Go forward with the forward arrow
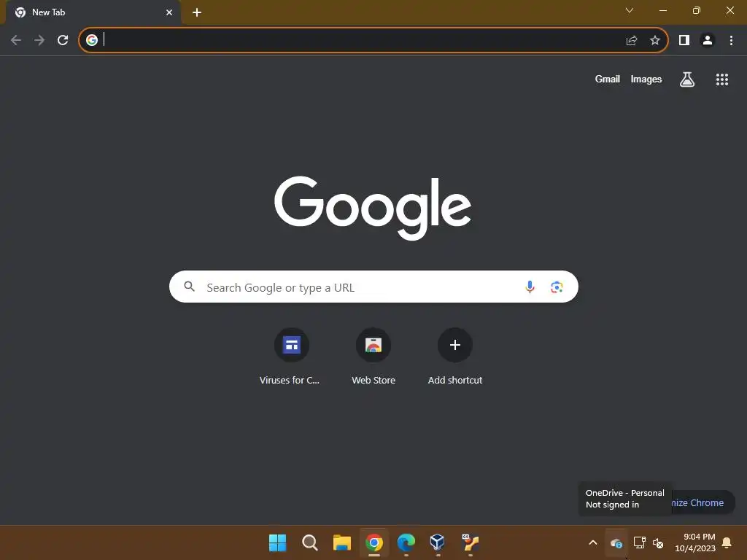 [39, 40]
